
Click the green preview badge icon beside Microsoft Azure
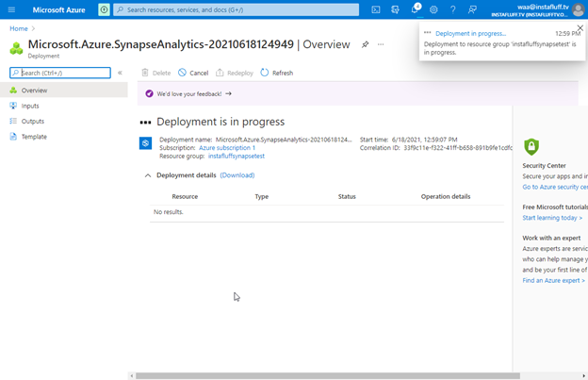pos(104,9)
